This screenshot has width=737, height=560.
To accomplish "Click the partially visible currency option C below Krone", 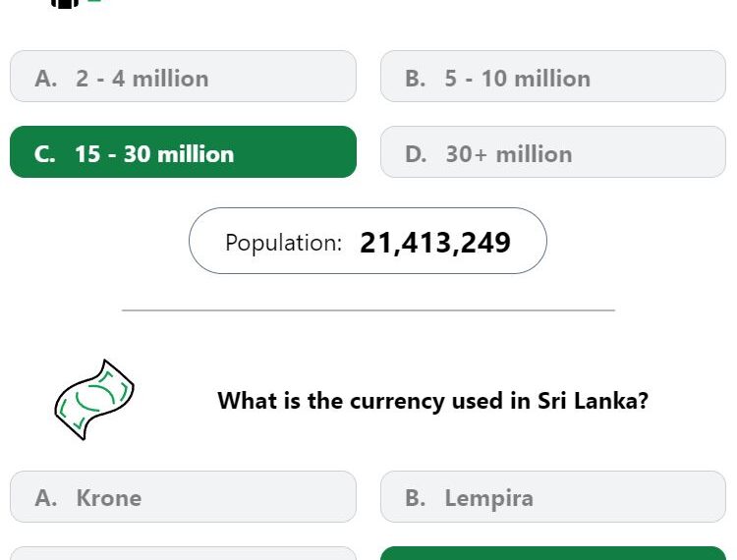I will click(x=183, y=553).
